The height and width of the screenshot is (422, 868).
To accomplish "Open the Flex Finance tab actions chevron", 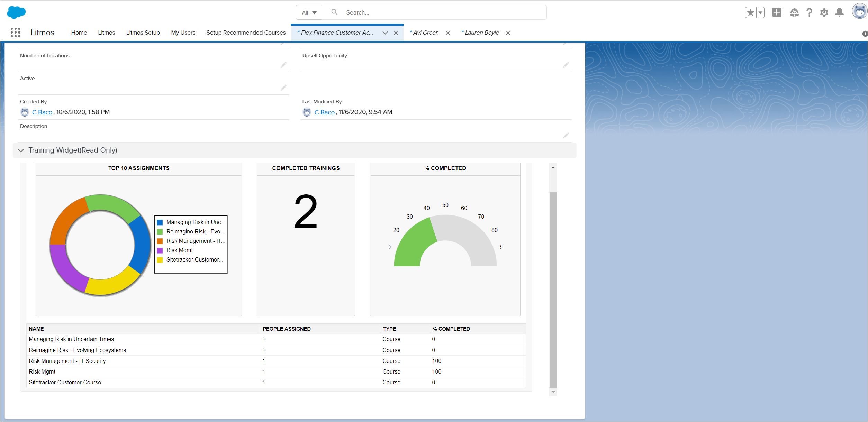I will 385,33.
